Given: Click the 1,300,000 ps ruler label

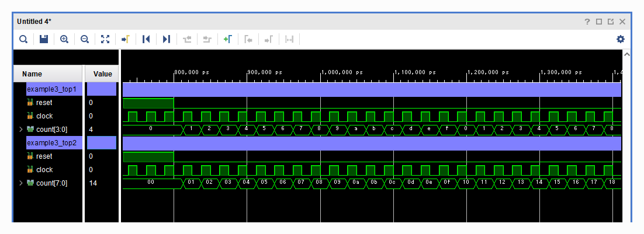Looking at the screenshot, I should click(562, 72).
